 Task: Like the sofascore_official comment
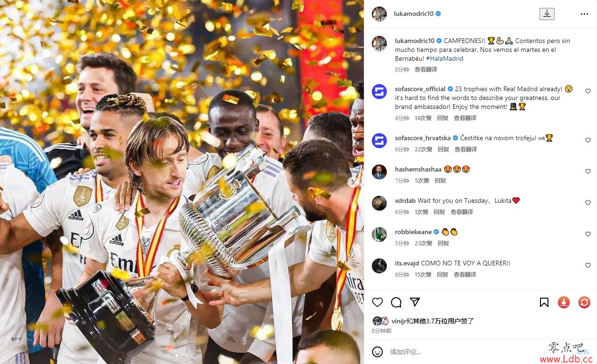(x=588, y=92)
